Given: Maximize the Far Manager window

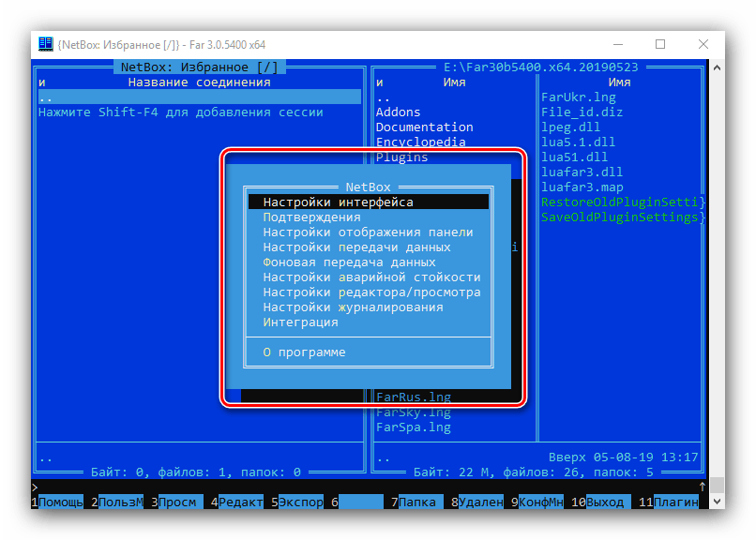Looking at the screenshot, I should [659, 44].
